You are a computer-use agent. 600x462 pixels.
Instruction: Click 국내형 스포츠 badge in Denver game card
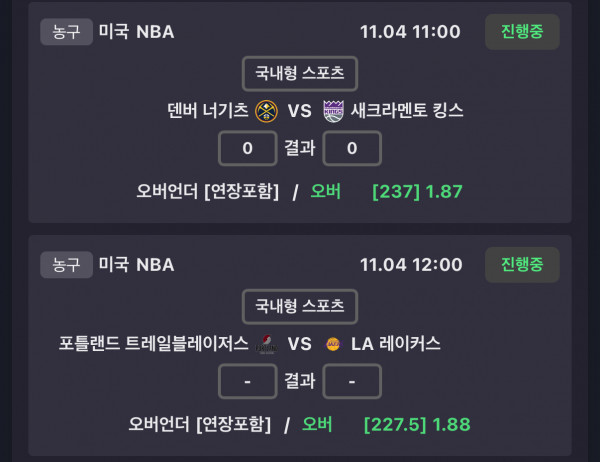pos(299,73)
